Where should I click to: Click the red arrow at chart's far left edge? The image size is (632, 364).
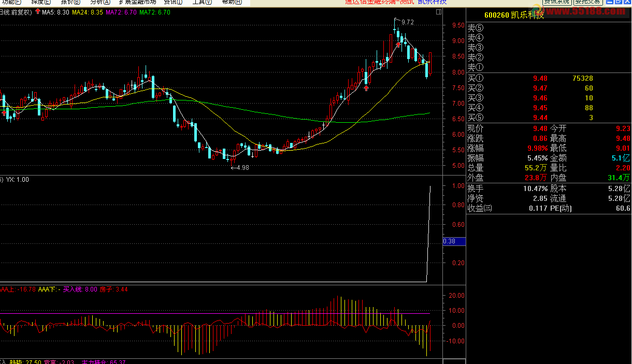pos(4,112)
